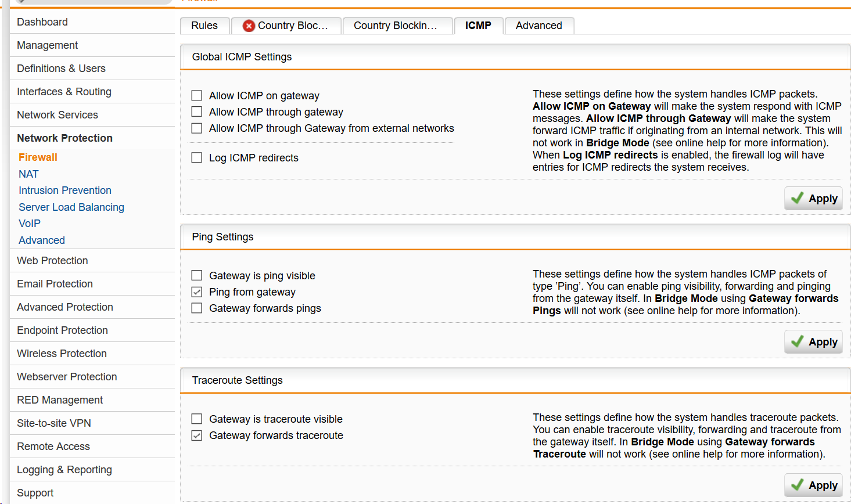Expand Site-to-site VPN section
This screenshot has width=851, height=504.
pos(54,423)
